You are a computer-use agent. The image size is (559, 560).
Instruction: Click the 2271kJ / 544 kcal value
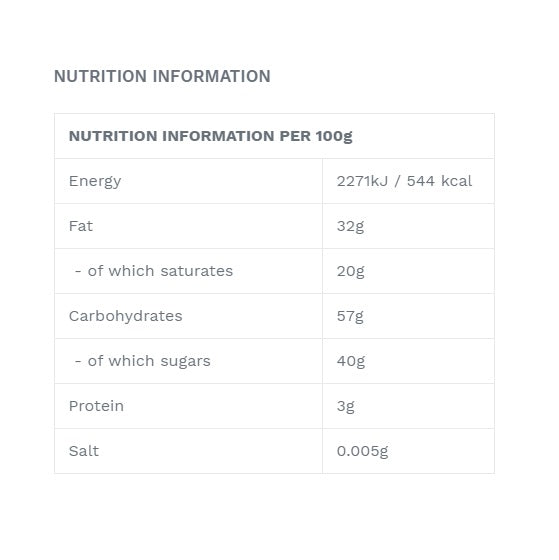pyautogui.click(x=404, y=181)
